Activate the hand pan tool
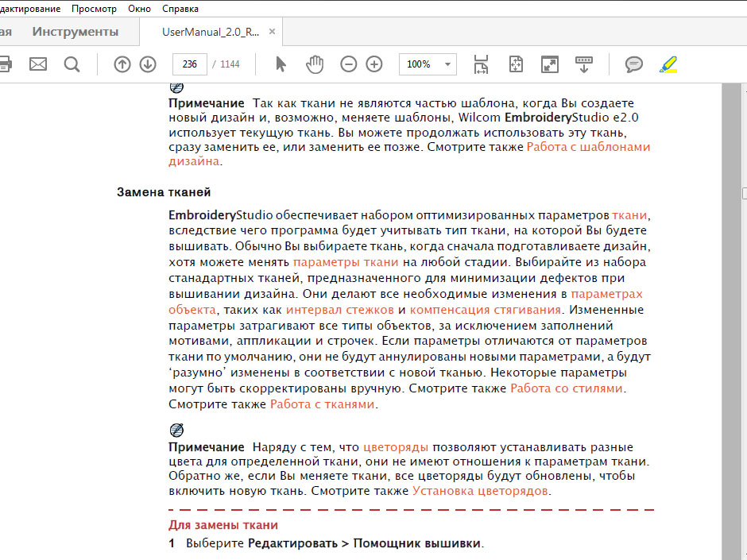747x560 pixels. (x=315, y=64)
